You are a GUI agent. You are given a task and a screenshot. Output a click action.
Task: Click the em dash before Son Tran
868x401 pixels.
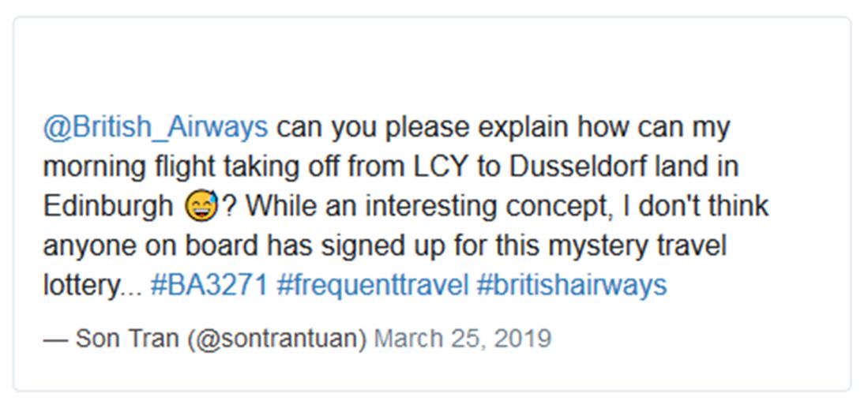click(55, 339)
